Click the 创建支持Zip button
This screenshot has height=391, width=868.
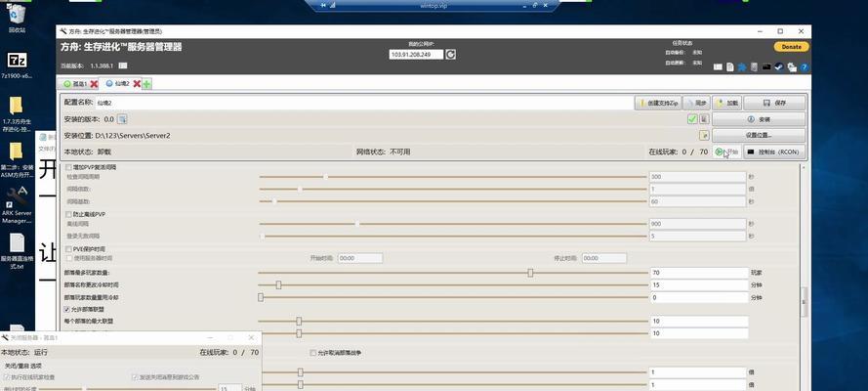[x=658, y=103]
